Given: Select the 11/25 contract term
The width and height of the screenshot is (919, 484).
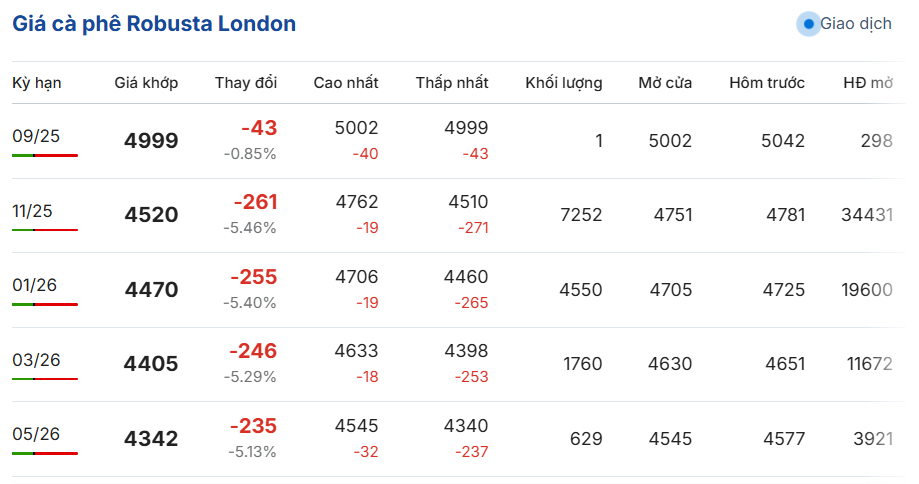Looking at the screenshot, I should pyautogui.click(x=32, y=211).
